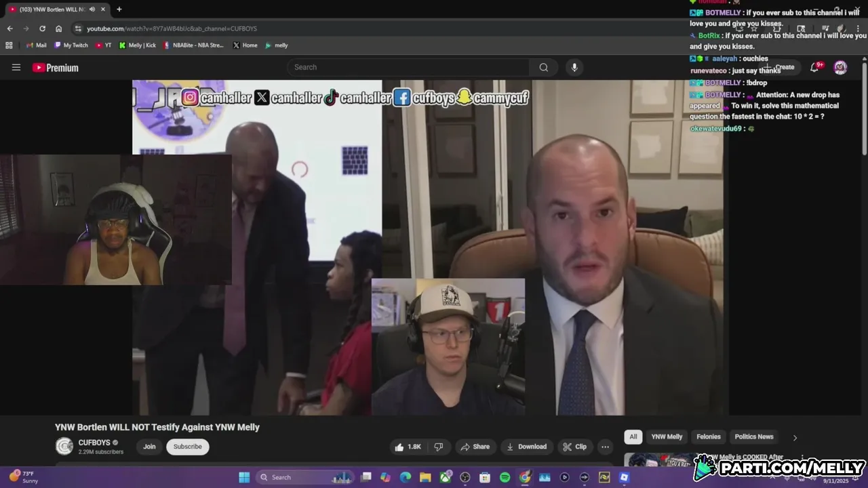Open the Chrome apps grid icon
868x488 pixels.
(x=9, y=45)
